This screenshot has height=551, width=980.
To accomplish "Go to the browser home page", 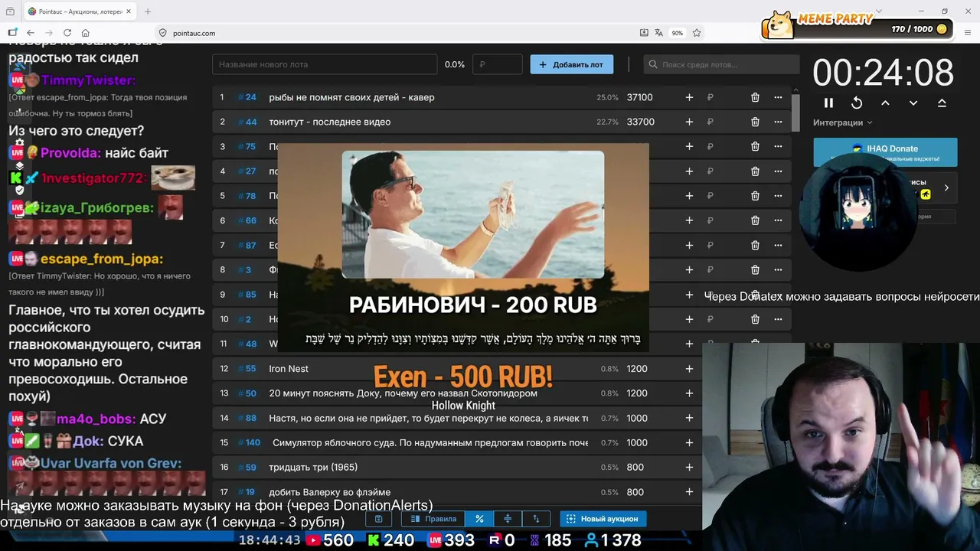I will click(x=86, y=33).
